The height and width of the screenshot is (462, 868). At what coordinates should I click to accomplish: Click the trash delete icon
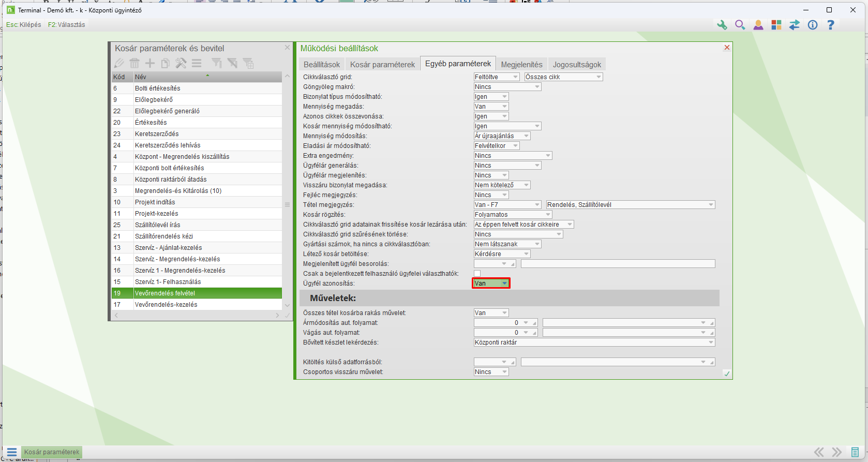click(x=134, y=63)
